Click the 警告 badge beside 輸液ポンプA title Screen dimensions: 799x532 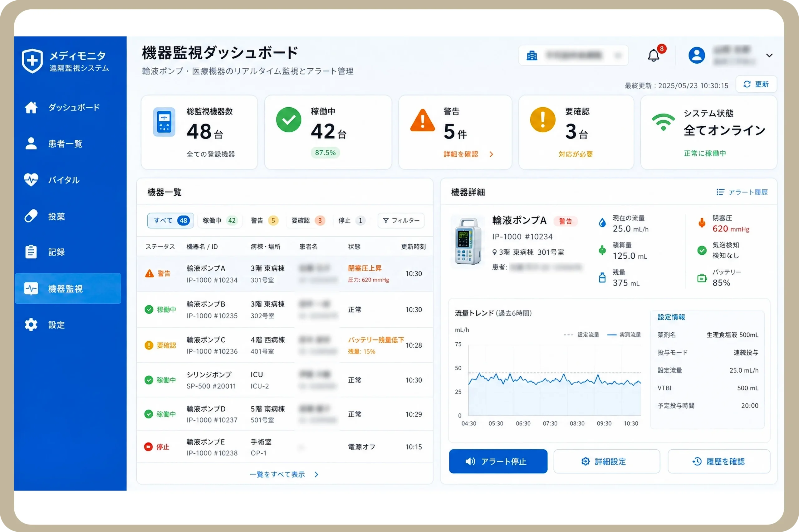[565, 222]
